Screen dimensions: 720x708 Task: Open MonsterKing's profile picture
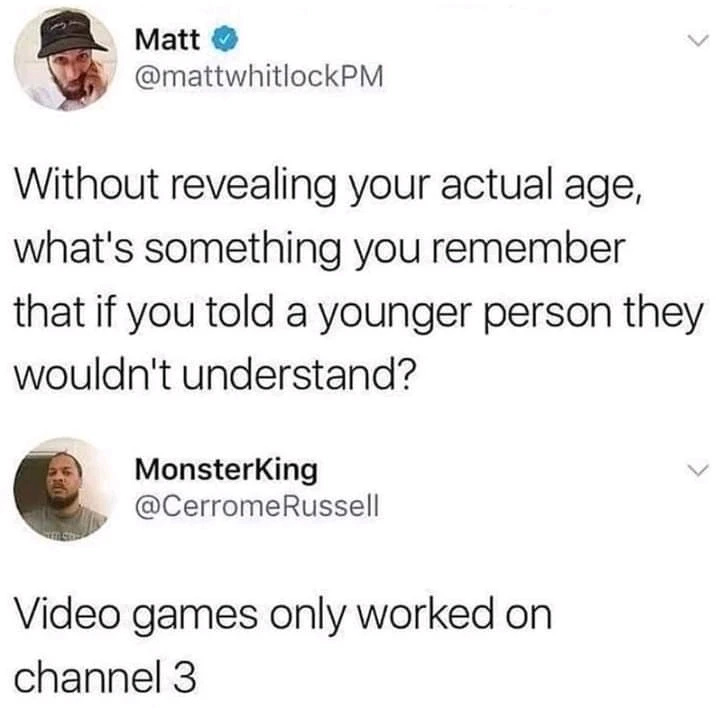(x=65, y=489)
